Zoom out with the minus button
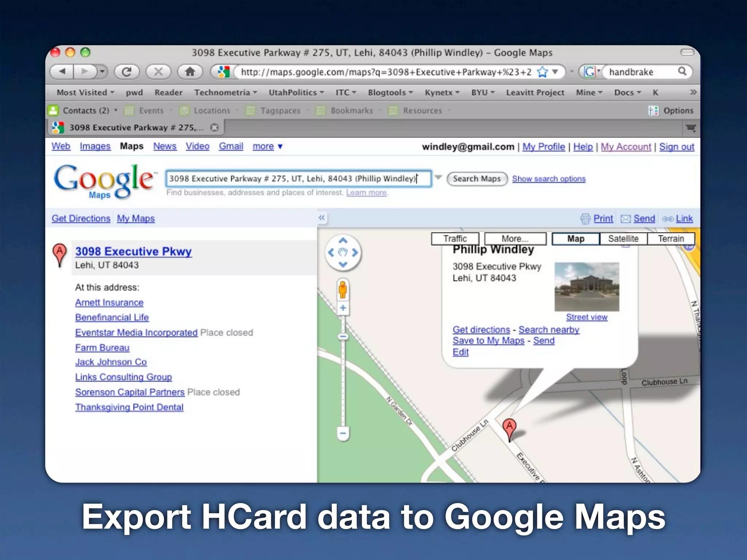 (343, 433)
